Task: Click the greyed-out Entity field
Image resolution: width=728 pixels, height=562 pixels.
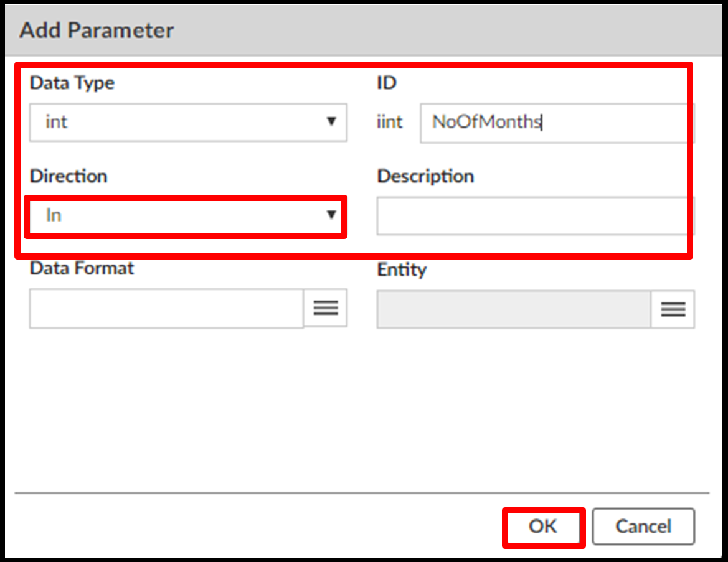Action: pyautogui.click(x=513, y=309)
